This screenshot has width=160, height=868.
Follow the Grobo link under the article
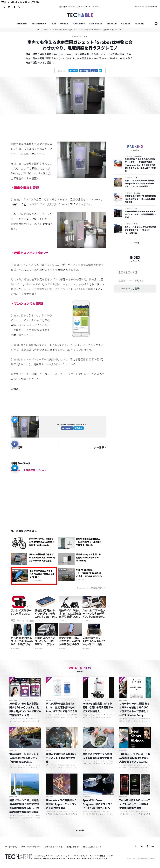coord(14,389)
